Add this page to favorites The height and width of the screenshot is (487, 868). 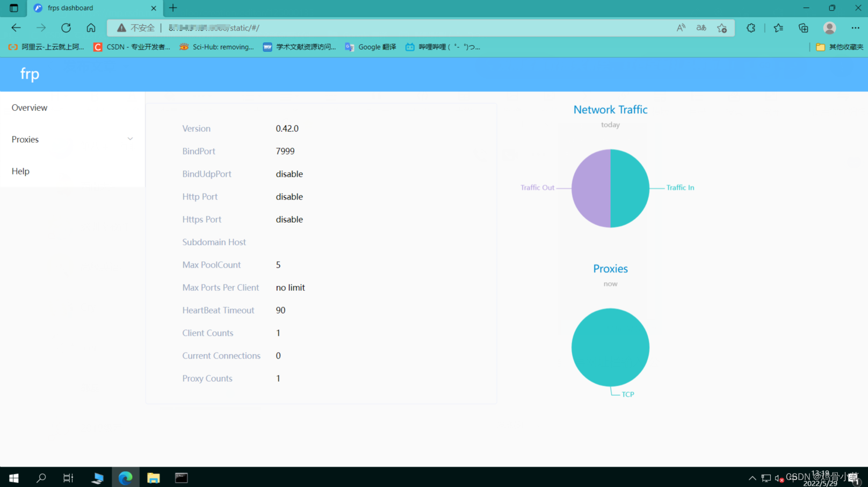coord(722,28)
